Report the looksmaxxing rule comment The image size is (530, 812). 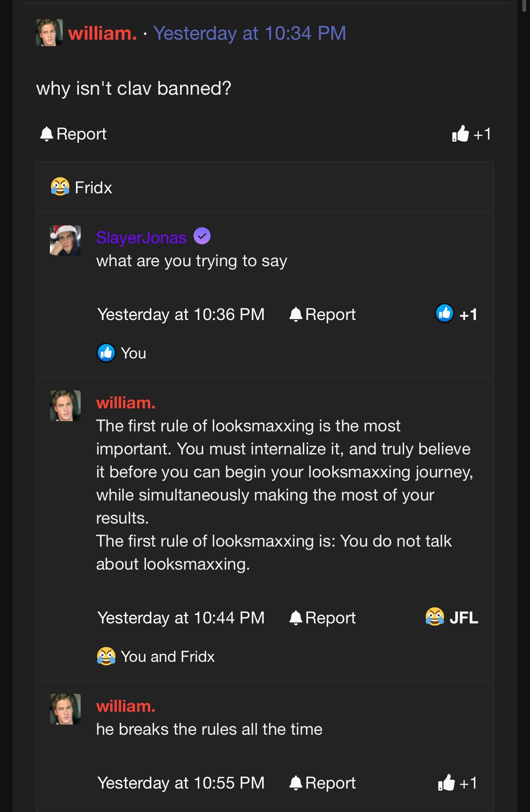coord(323,618)
